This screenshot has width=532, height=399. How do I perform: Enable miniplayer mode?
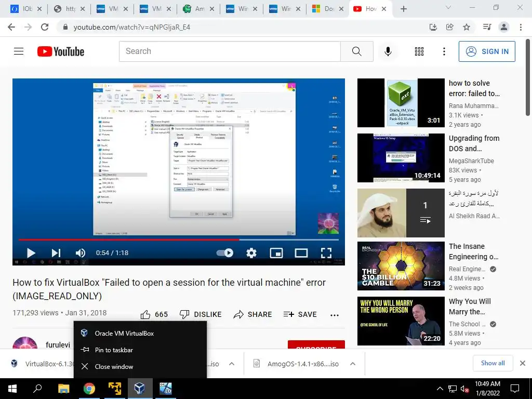pyautogui.click(x=276, y=253)
